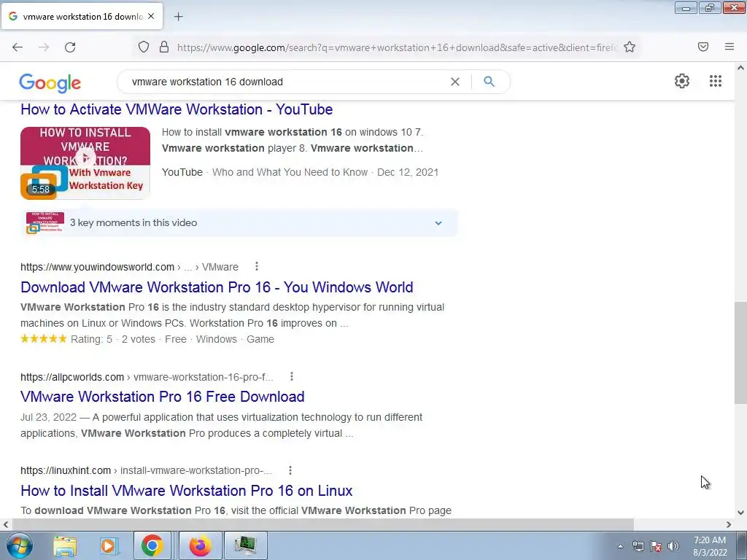Click the small key moments video thumbnail
This screenshot has width=747, height=560.
pos(44,223)
